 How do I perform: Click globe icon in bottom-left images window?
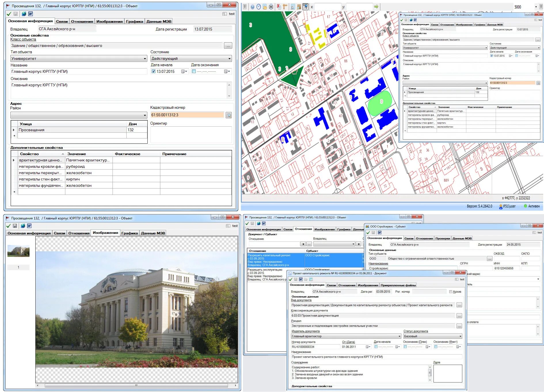23,226
